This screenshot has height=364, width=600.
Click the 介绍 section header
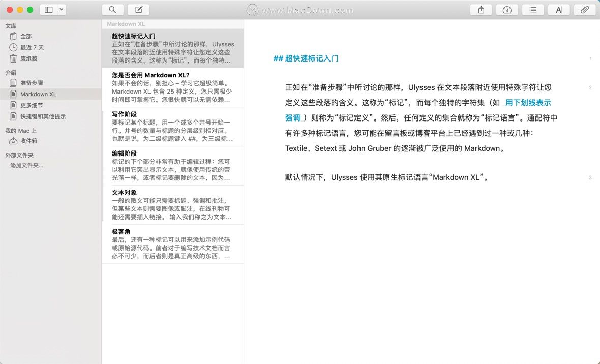(11, 73)
